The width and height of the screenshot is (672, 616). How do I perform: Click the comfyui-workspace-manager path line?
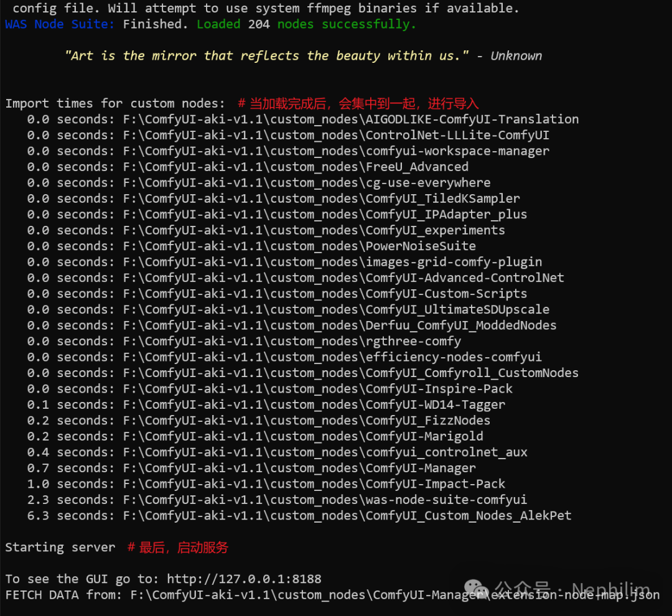(x=288, y=151)
